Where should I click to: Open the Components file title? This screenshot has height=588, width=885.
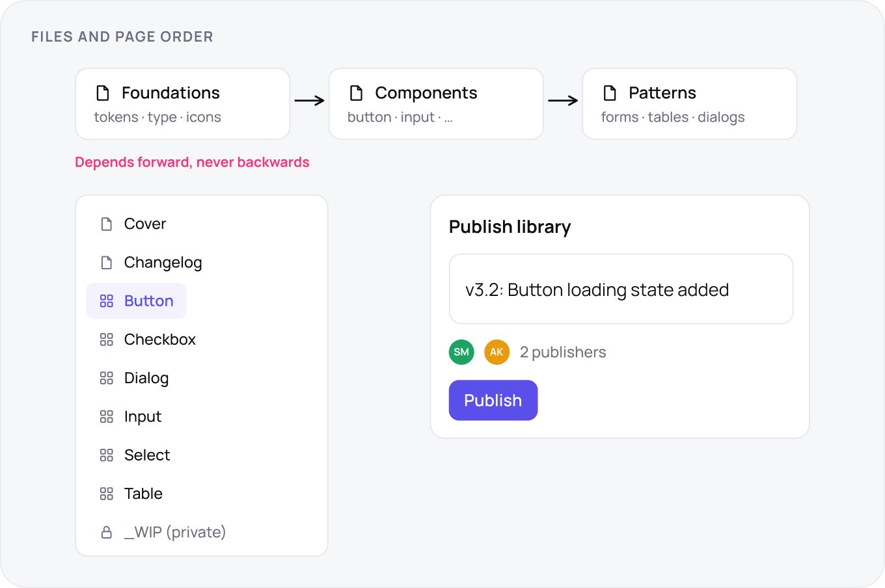426,93
